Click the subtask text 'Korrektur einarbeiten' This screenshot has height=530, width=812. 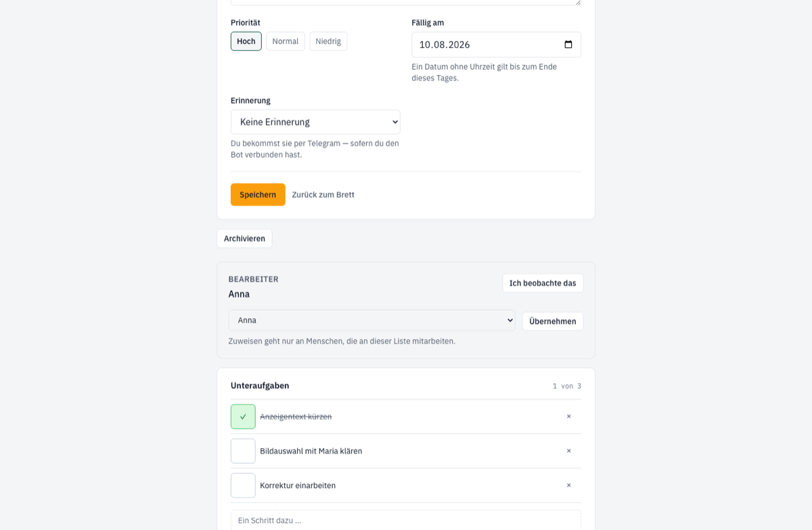(298, 485)
